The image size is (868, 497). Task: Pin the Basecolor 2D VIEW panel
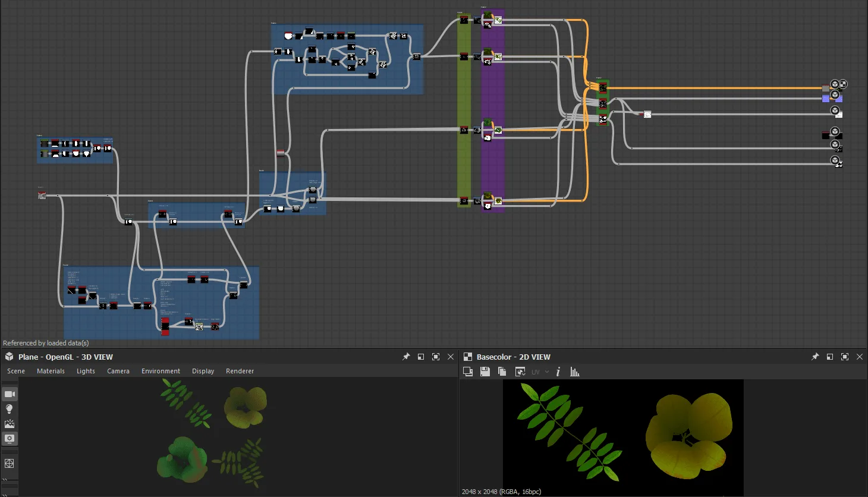tap(815, 357)
